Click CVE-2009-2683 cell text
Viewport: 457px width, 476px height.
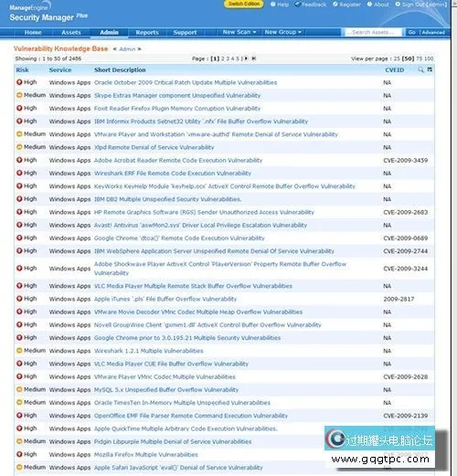[406, 212]
